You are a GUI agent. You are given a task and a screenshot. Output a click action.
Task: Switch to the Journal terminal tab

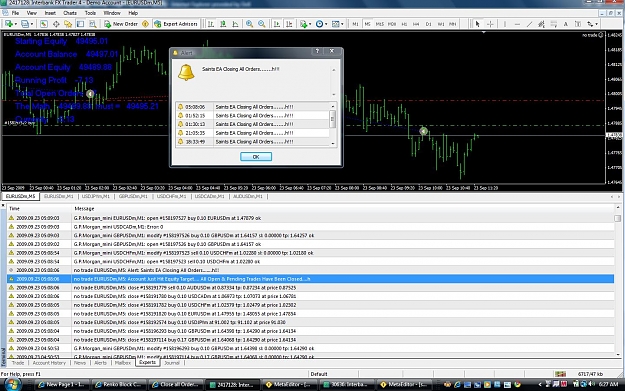pos(172,363)
